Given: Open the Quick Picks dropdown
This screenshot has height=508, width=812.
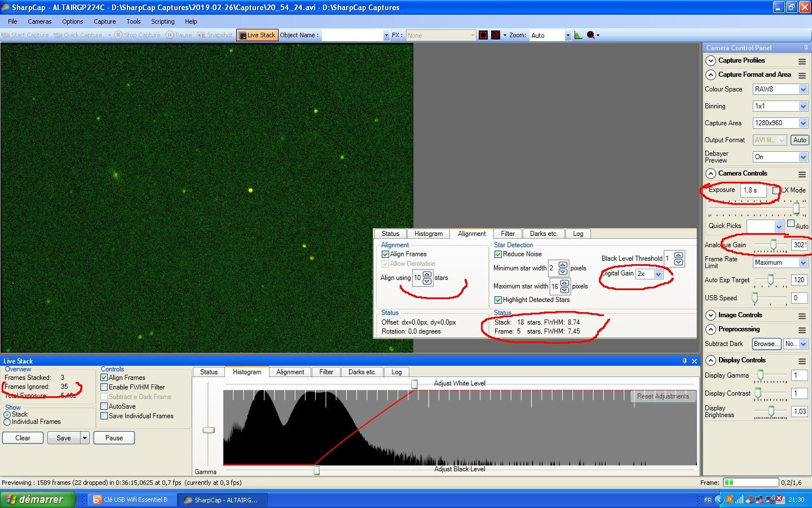Looking at the screenshot, I should (x=779, y=227).
